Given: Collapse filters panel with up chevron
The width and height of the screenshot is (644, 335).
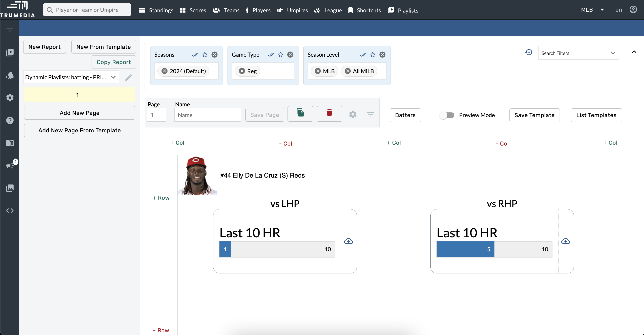Looking at the screenshot, I should coord(634,52).
